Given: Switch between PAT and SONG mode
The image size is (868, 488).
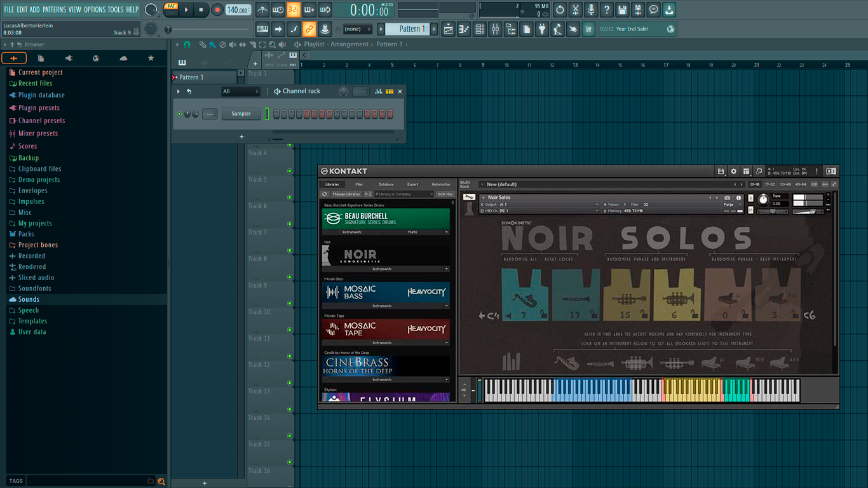Looking at the screenshot, I should click(x=171, y=10).
